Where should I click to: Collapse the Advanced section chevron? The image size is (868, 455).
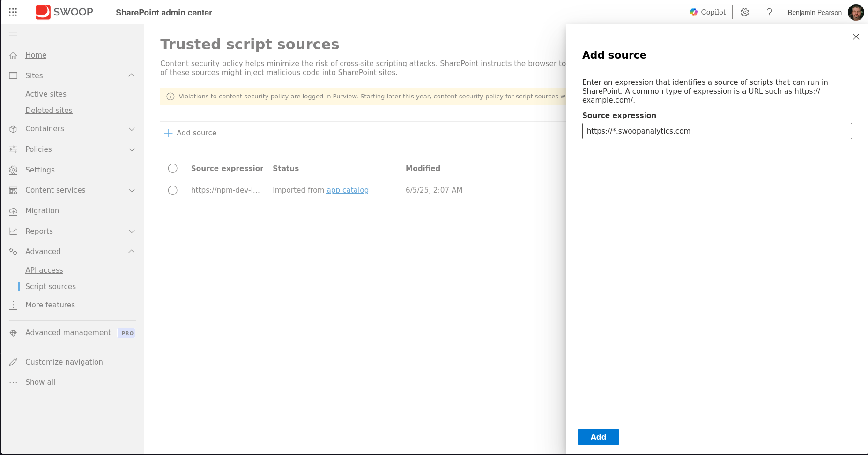point(132,252)
